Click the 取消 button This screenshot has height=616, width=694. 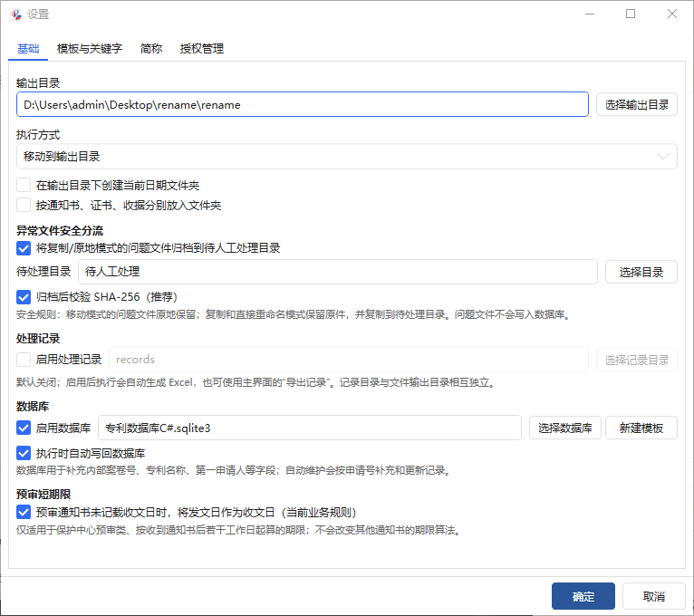coord(654,596)
